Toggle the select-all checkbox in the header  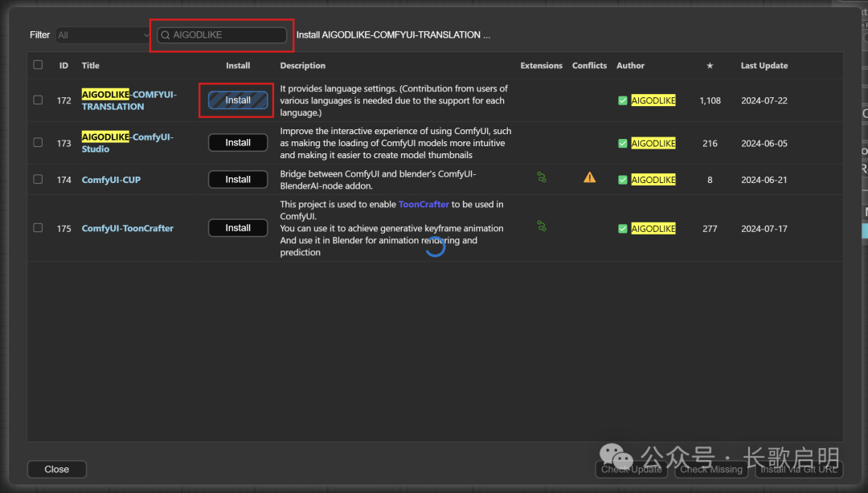pos(38,65)
